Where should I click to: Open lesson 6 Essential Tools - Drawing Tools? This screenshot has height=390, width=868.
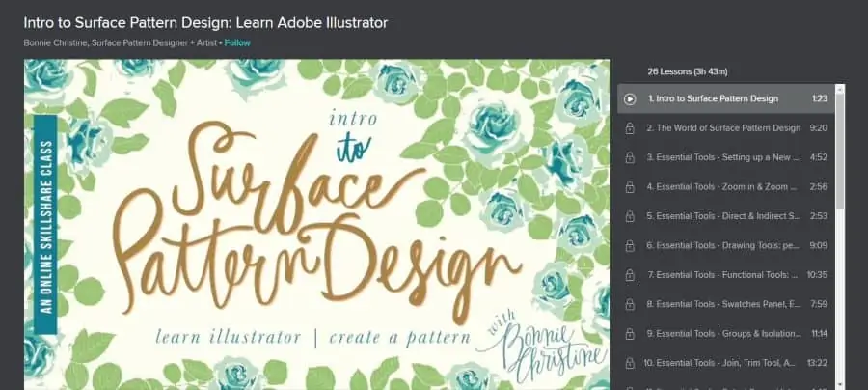click(x=725, y=245)
